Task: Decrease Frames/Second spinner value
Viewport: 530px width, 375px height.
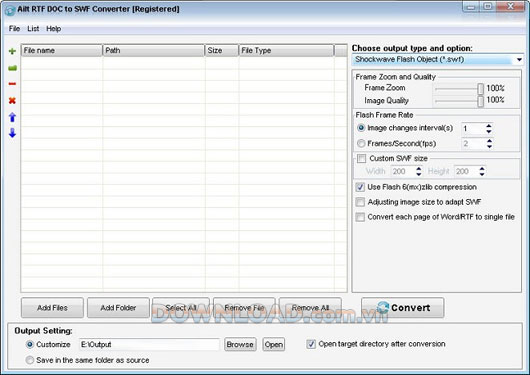Action: tap(489, 146)
